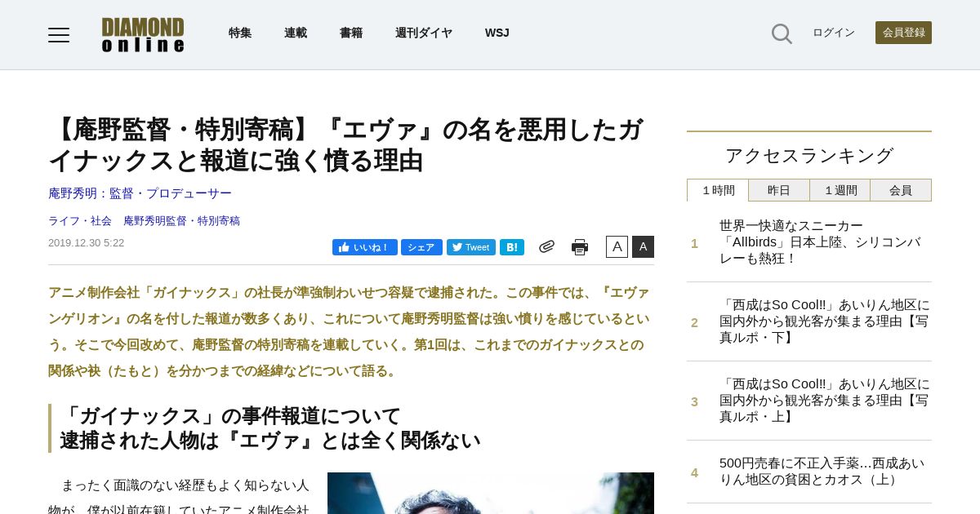
Task: Open ranking 4 500円売春 article
Action: tap(822, 472)
